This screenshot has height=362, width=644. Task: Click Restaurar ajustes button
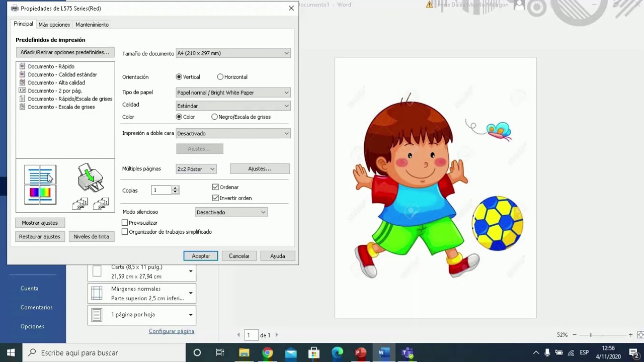coord(40,237)
